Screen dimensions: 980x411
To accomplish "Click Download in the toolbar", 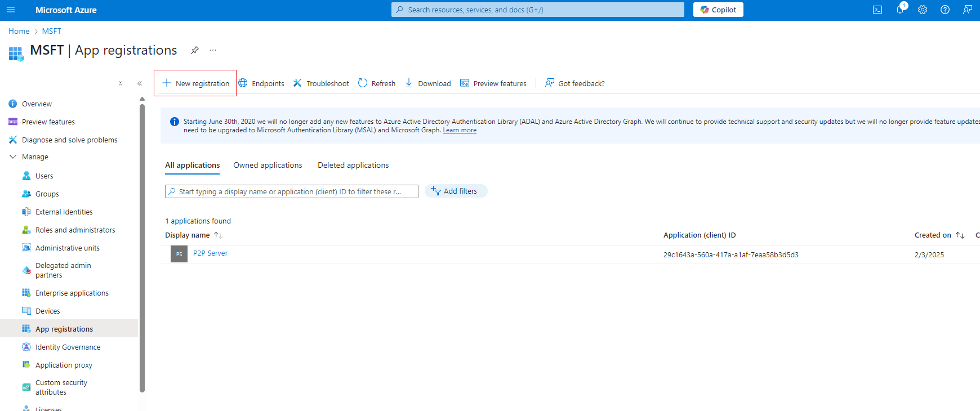I will pyautogui.click(x=428, y=83).
